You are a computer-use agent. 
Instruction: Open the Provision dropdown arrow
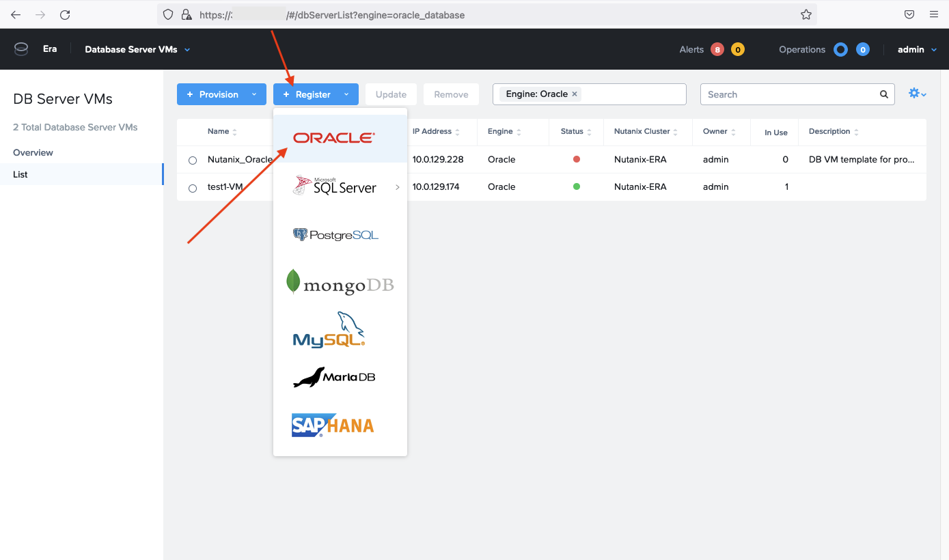click(x=254, y=94)
